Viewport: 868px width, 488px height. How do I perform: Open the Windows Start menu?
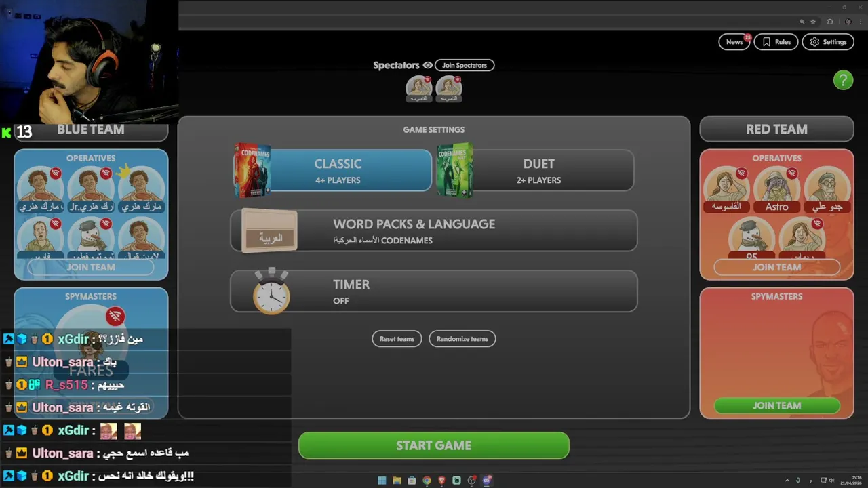(x=382, y=481)
